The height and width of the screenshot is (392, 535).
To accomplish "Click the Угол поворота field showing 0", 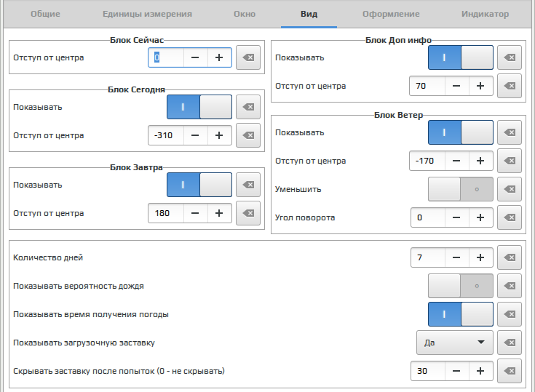I will tap(428, 217).
